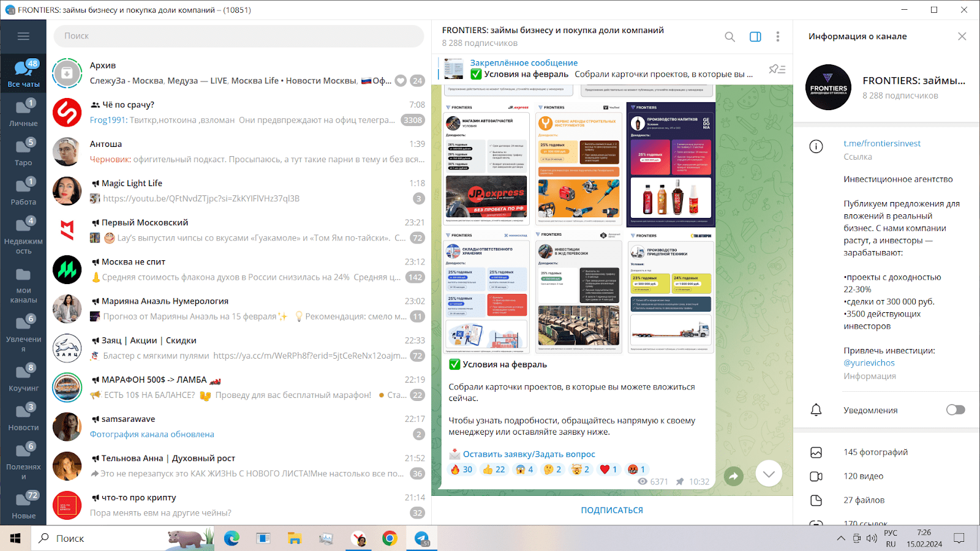Add fire reaction showing 30

[x=462, y=470]
